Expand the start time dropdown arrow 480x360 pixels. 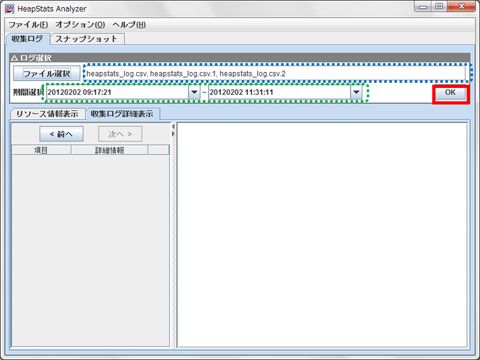coord(194,92)
